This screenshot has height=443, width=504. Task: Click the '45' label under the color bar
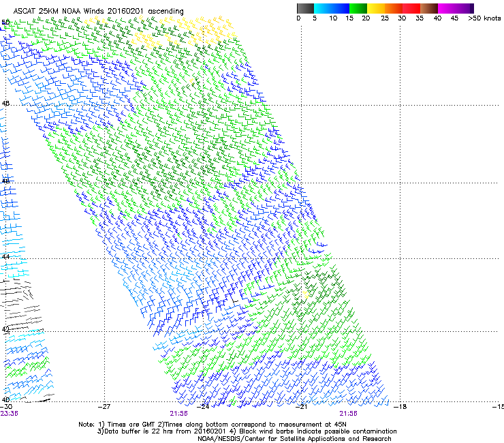click(x=454, y=18)
